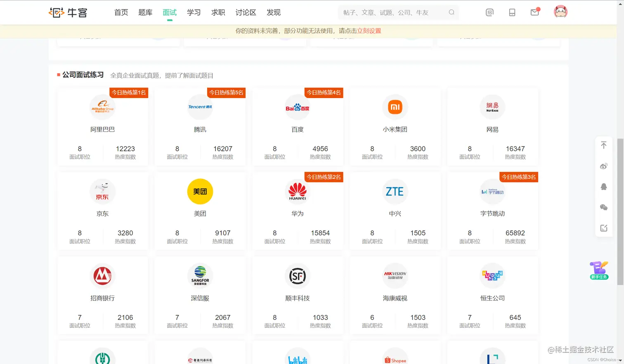Image resolution: width=624 pixels, height=364 pixels.
Task: Click the Alibaba logo icon
Action: pos(102,107)
